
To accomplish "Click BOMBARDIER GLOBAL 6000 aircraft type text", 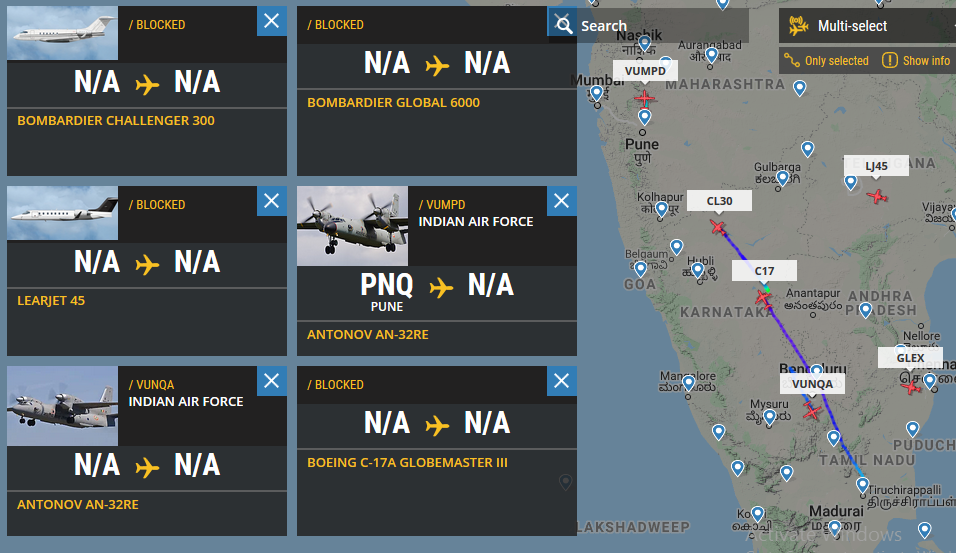I will click(393, 102).
